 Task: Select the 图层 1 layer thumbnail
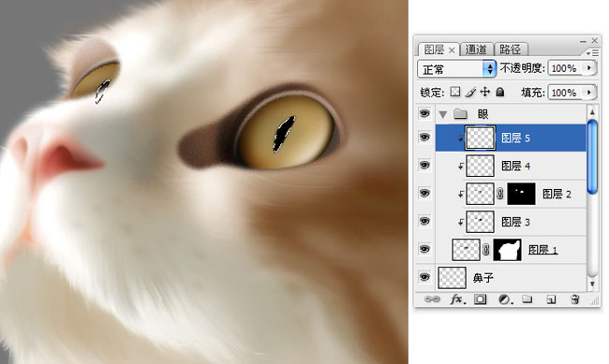(x=466, y=250)
